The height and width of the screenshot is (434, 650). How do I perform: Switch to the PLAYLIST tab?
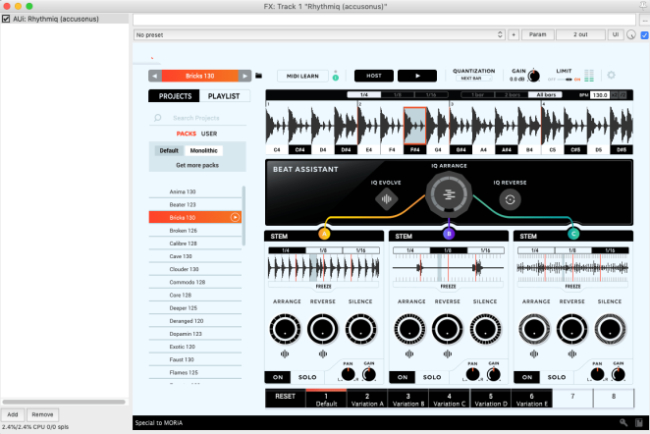[224, 96]
